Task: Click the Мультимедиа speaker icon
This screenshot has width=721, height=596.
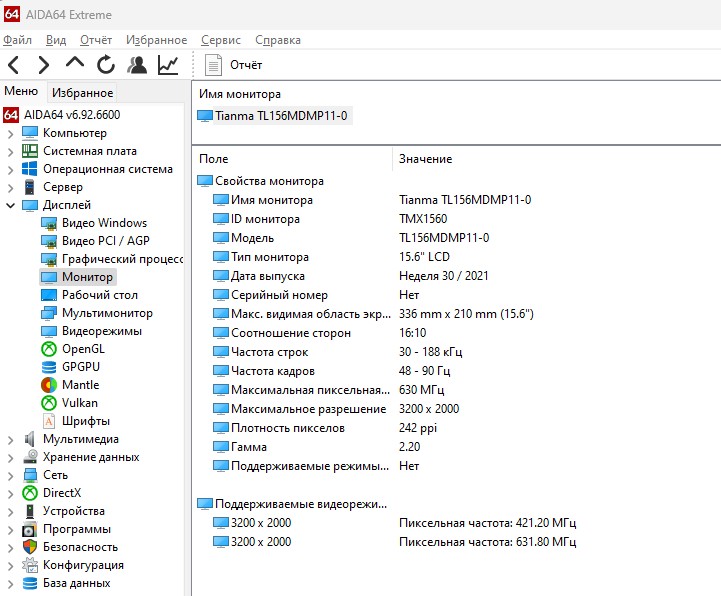Action: pyautogui.click(x=30, y=439)
